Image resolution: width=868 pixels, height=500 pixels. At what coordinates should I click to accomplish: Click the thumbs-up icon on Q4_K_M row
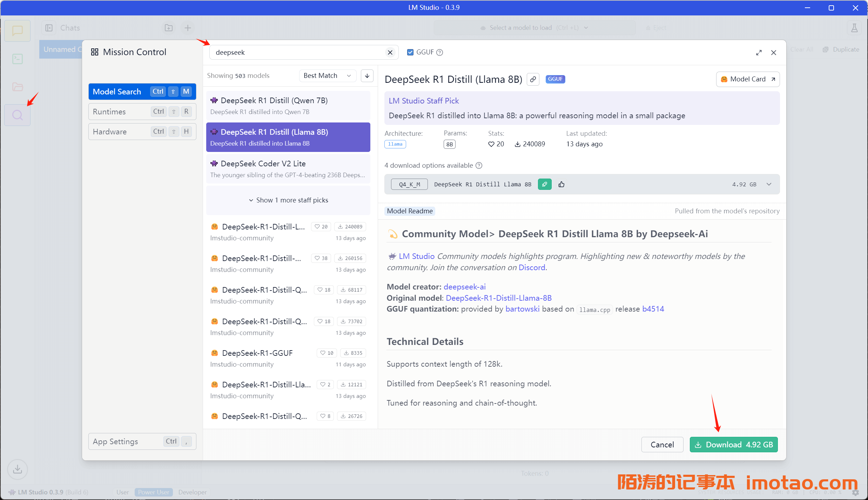pos(561,184)
